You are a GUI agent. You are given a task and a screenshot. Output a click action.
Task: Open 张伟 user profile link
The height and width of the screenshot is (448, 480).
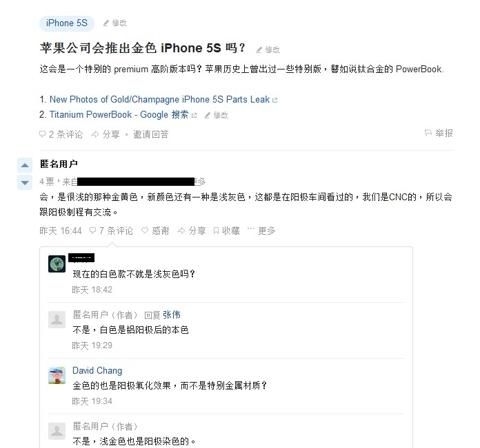click(171, 315)
